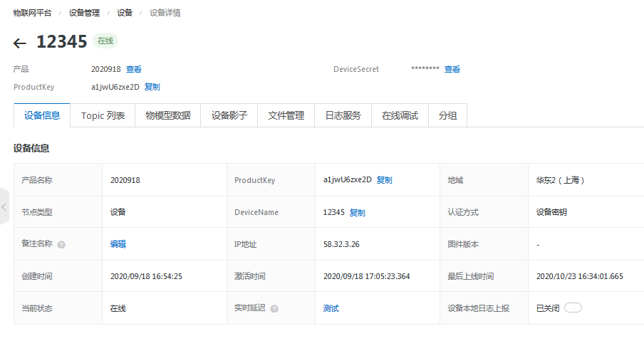Select the 设备影子 tab
This screenshot has height=341, width=644.
[x=229, y=115]
